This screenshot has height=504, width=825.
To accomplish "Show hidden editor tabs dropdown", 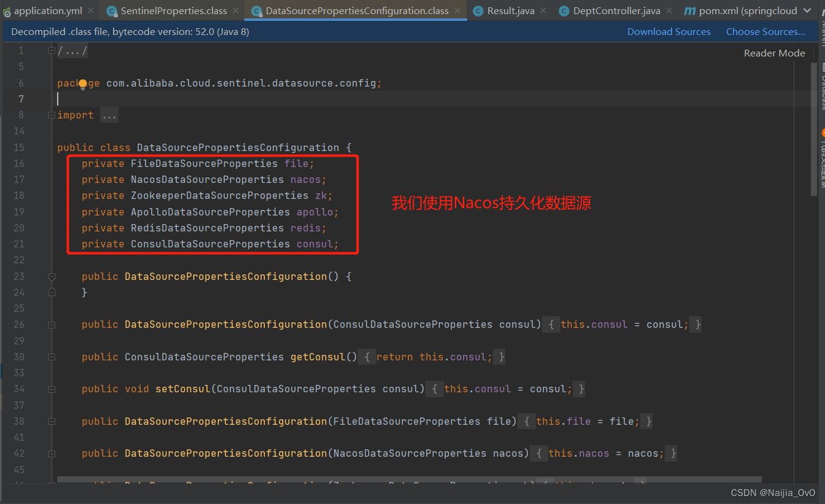I will [807, 10].
